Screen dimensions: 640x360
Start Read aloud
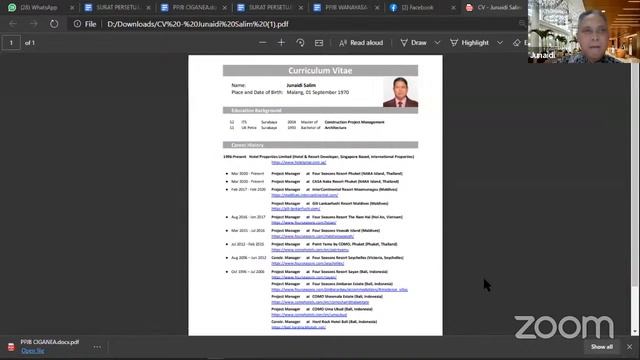[x=361, y=42]
